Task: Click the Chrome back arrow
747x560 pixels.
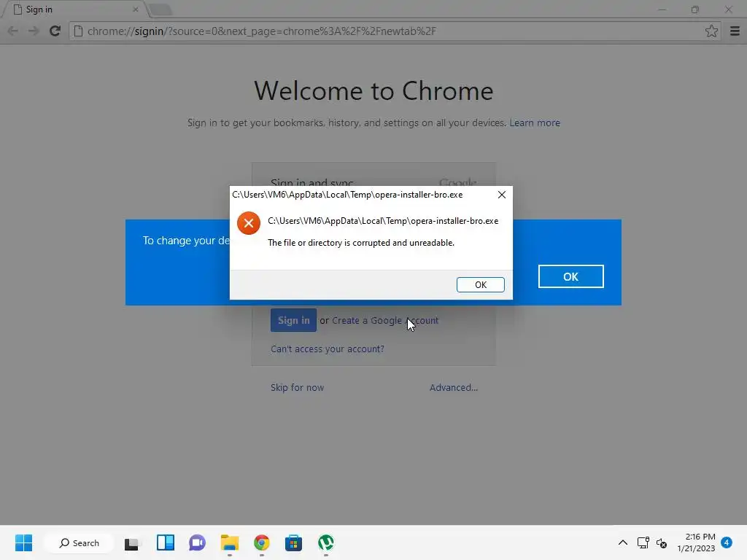Action: pyautogui.click(x=13, y=31)
